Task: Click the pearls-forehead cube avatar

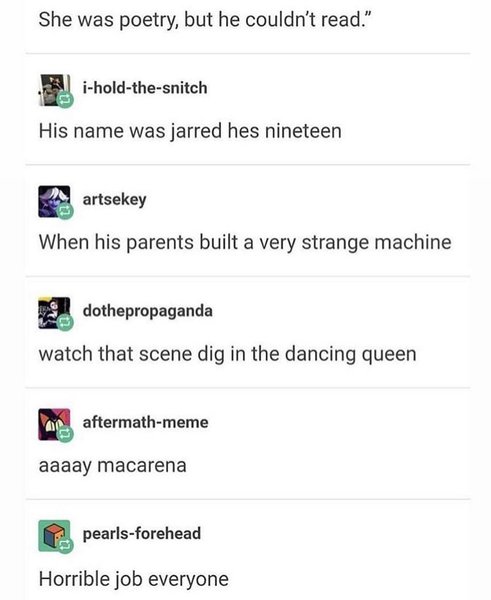Action: (x=54, y=536)
